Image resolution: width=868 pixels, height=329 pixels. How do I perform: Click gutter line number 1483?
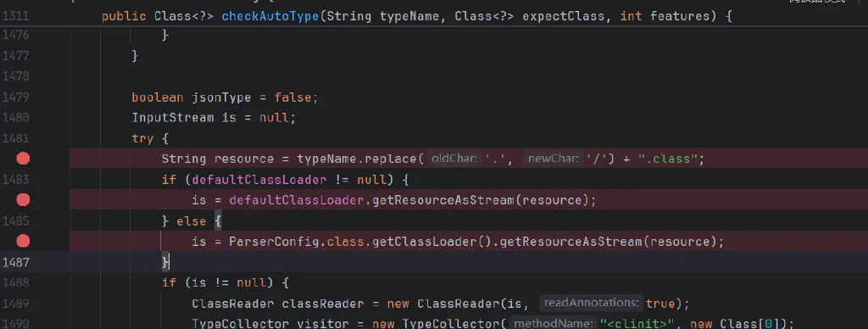pos(15,180)
